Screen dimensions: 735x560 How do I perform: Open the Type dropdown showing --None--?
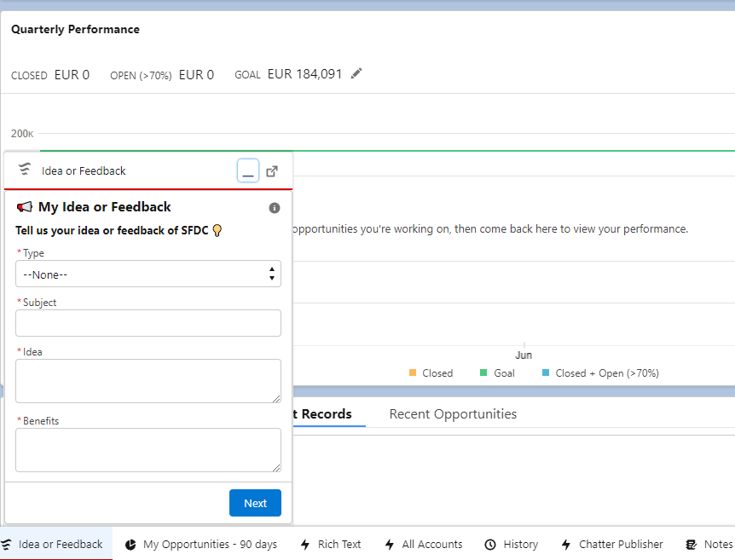[x=148, y=274]
